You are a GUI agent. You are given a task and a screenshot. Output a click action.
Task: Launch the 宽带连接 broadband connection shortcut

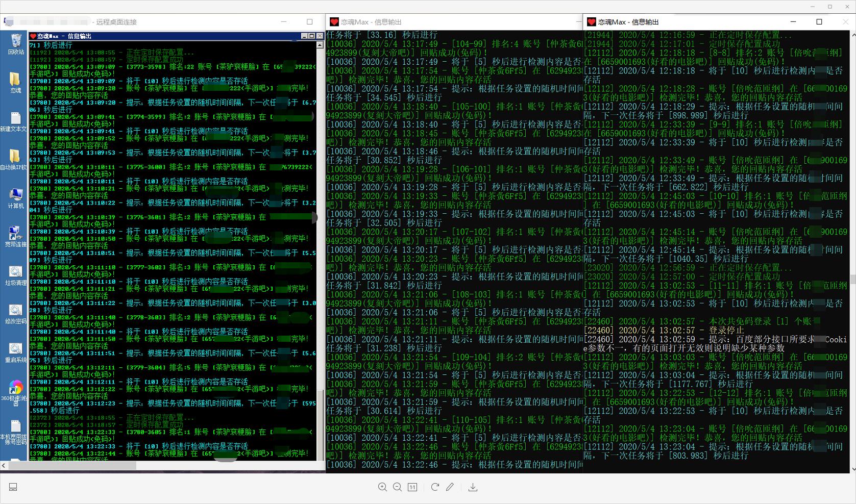[x=15, y=237]
